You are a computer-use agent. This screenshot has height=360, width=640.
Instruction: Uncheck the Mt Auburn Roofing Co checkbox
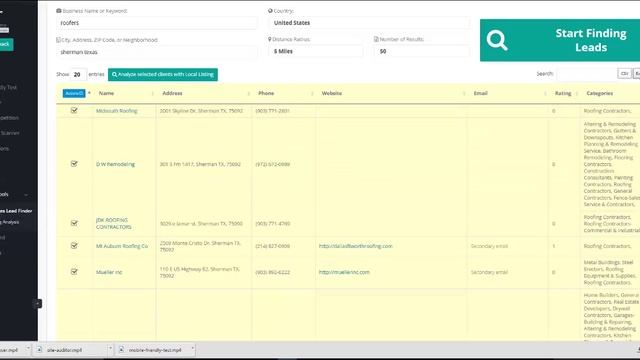click(x=74, y=246)
